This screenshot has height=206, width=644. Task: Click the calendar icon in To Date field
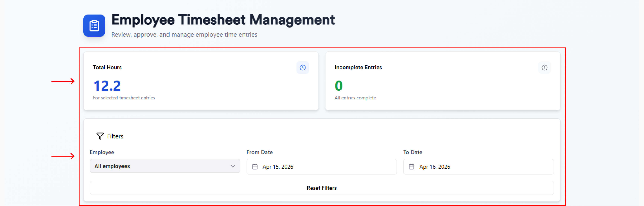click(x=411, y=167)
